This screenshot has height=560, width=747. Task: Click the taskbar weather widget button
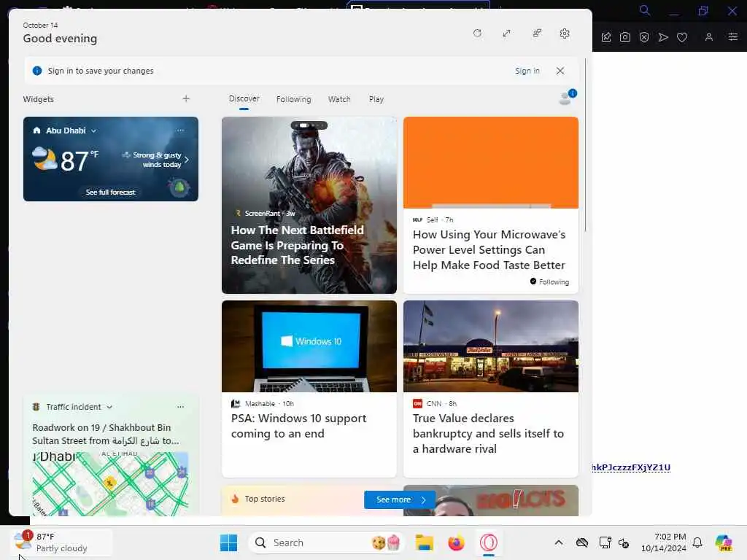coord(62,542)
